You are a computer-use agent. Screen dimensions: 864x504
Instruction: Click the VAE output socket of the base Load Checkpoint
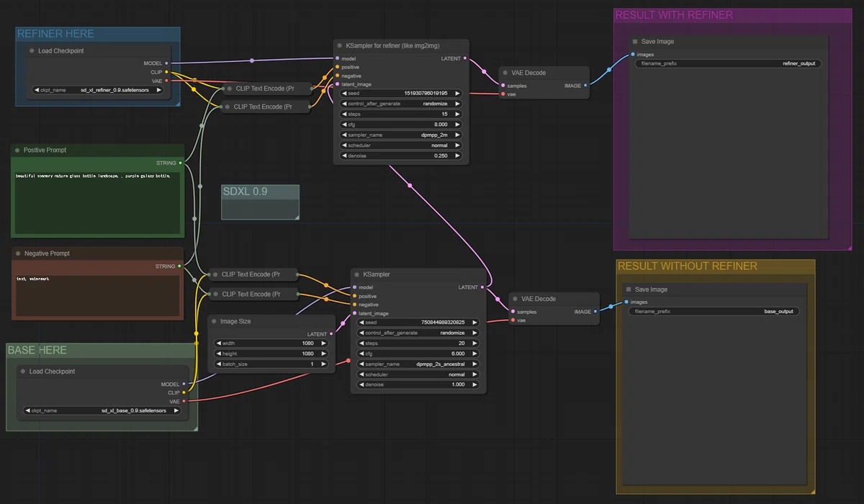[184, 401]
